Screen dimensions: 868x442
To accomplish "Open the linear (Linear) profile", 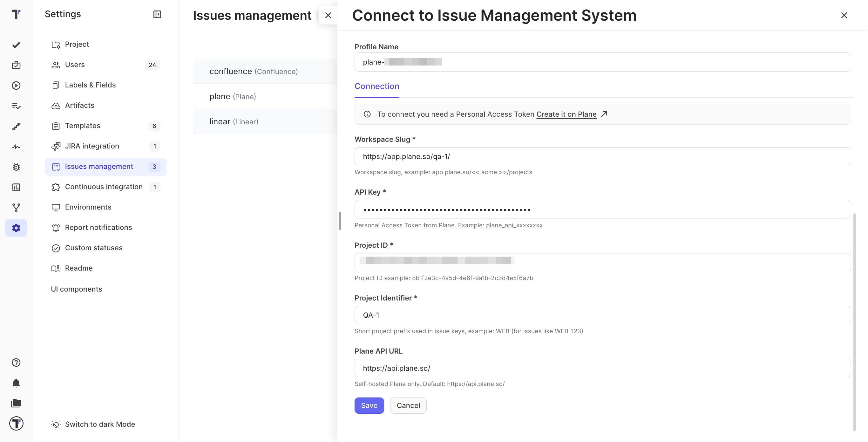I will point(265,122).
